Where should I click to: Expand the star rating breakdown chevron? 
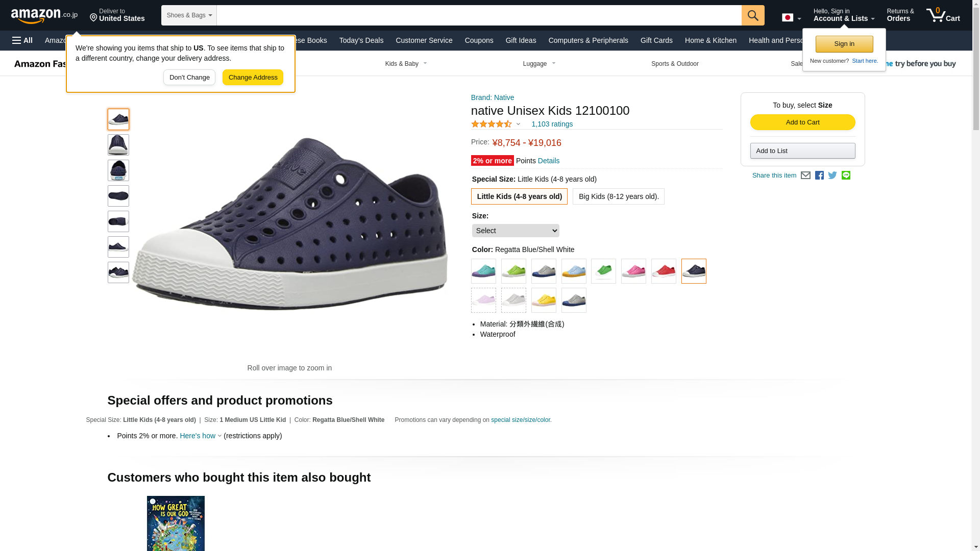[518, 124]
